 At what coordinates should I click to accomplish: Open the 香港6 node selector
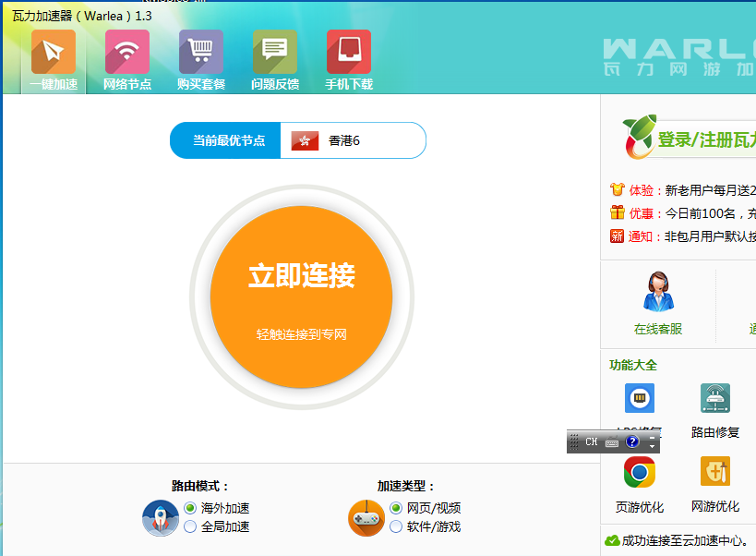tap(353, 140)
